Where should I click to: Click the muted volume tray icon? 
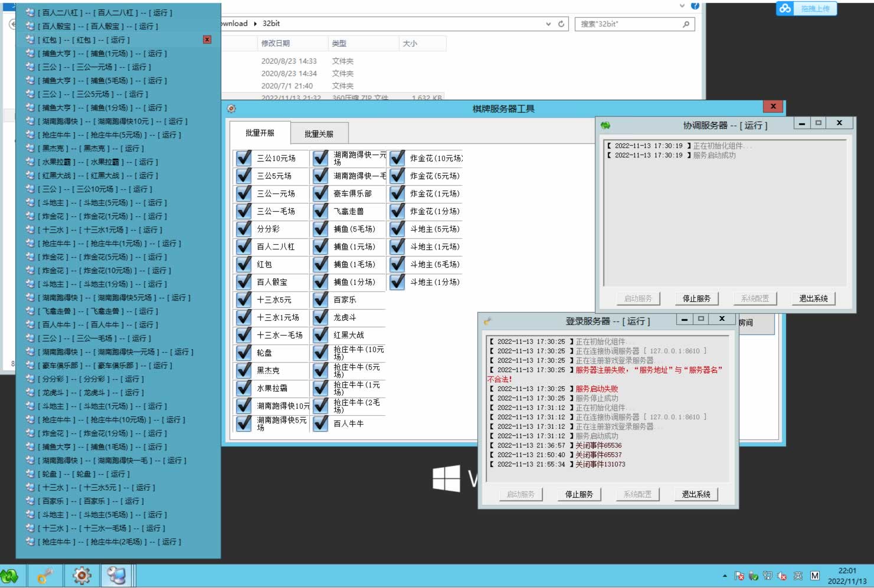(x=782, y=576)
